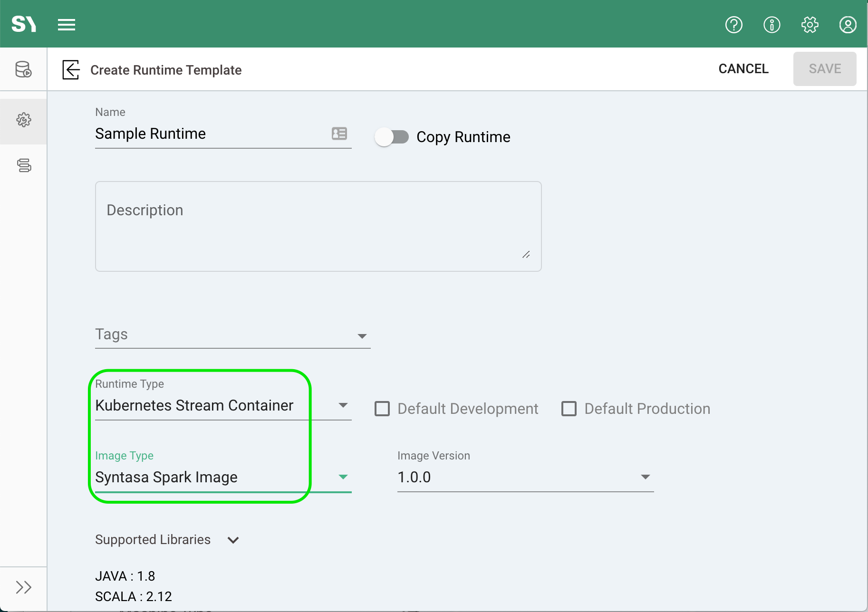Open the hamburger navigation menu
868x612 pixels.
pyautogui.click(x=67, y=25)
